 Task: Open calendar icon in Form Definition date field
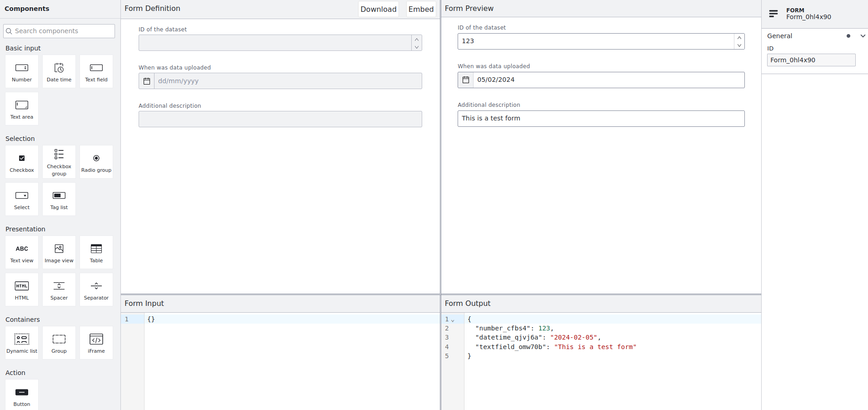click(147, 81)
